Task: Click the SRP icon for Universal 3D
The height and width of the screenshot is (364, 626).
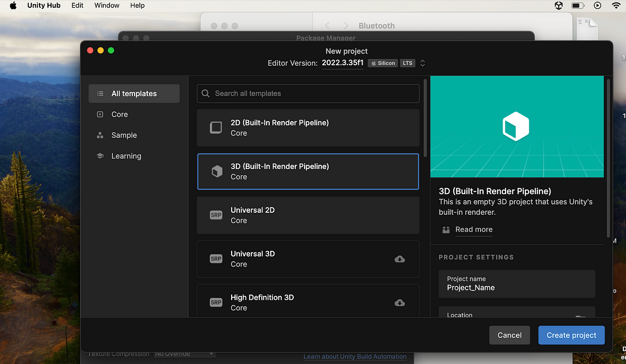Action: coord(216,259)
